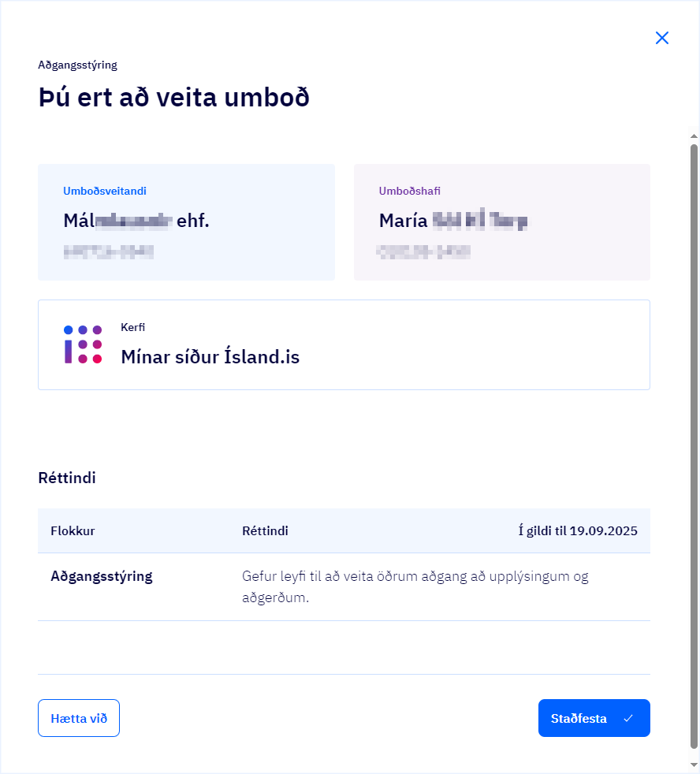
Task: Select the Umboðshafi delegate card
Action: point(501,222)
